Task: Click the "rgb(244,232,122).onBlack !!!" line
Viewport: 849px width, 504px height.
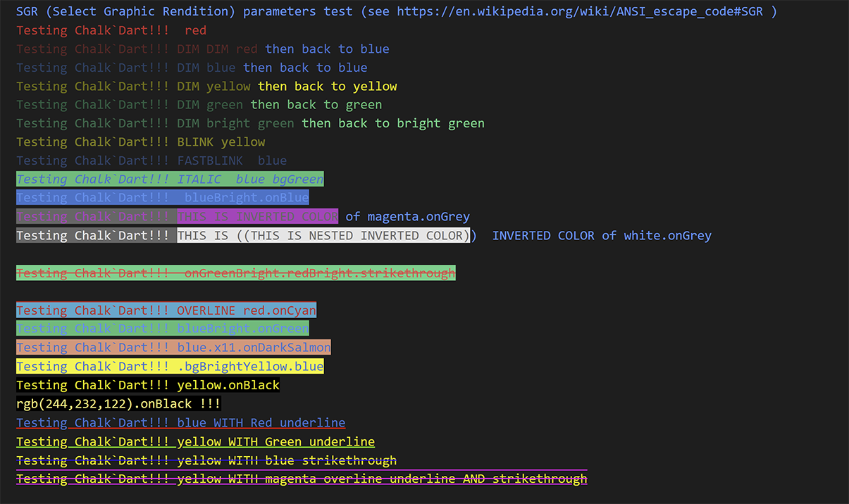Action: [118, 403]
